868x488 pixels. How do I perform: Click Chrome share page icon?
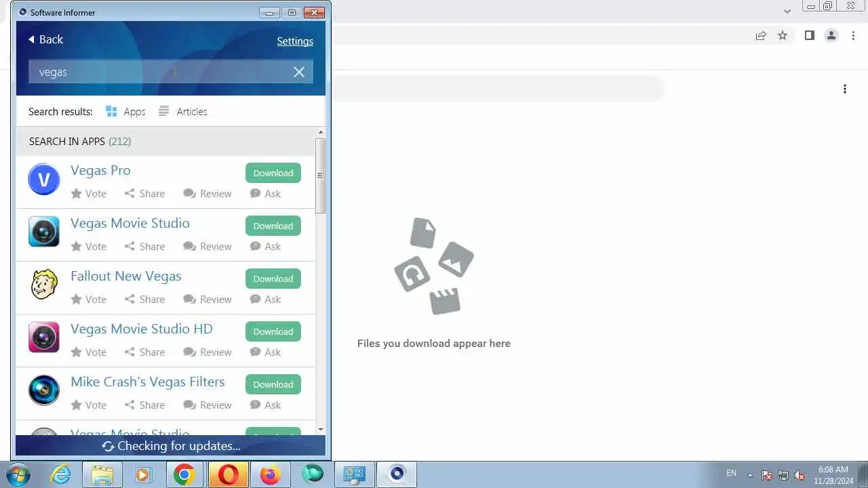click(x=761, y=36)
